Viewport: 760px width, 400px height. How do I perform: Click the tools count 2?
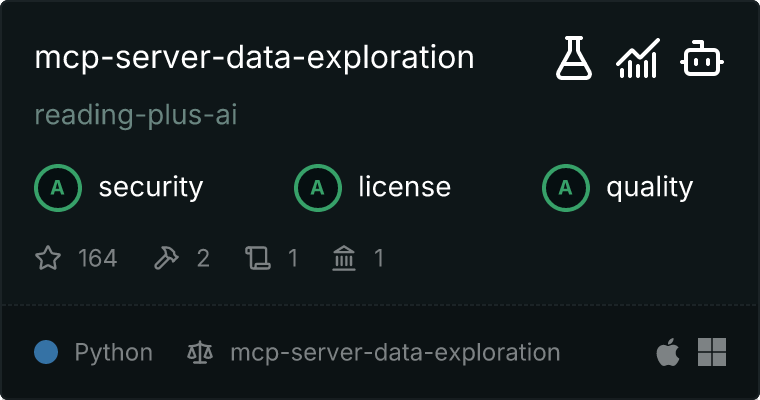(x=203, y=258)
